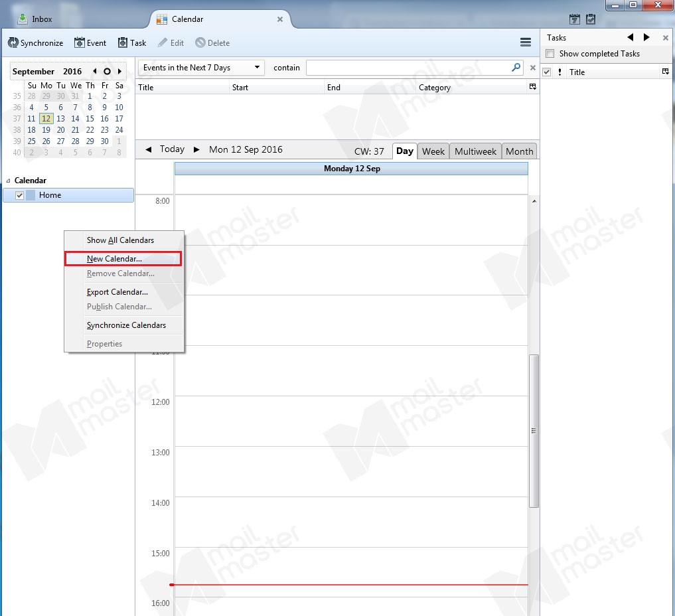The height and width of the screenshot is (616, 675).
Task: Click day view scrollbar up arrow
Action: pyautogui.click(x=534, y=201)
